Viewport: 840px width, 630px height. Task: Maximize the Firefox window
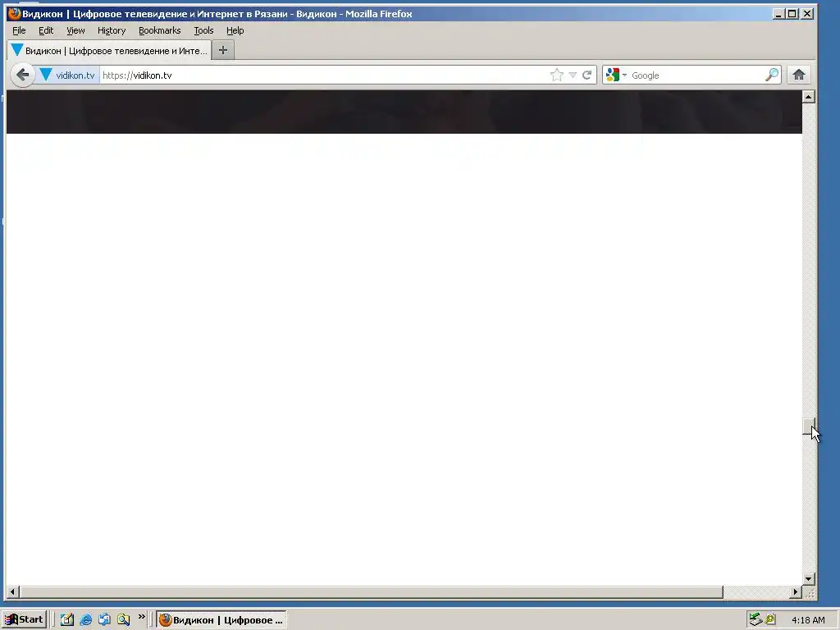coord(792,13)
